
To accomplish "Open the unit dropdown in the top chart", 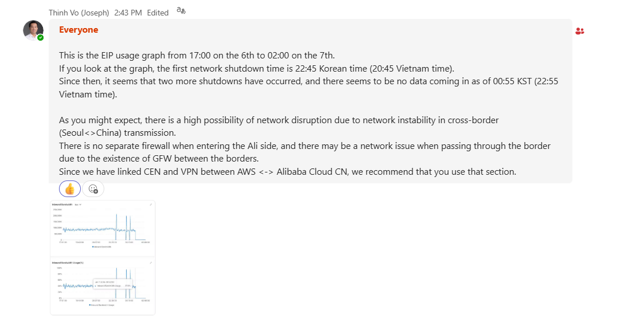I will point(78,205).
